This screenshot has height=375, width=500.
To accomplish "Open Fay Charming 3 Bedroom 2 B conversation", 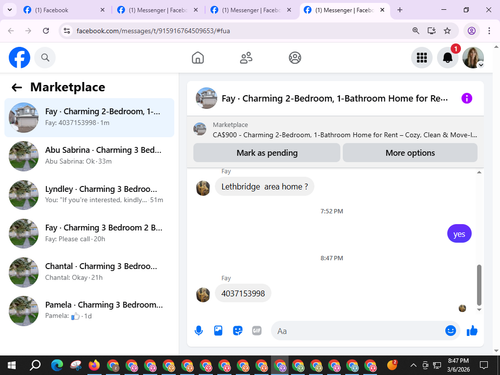I will pyautogui.click(x=89, y=233).
